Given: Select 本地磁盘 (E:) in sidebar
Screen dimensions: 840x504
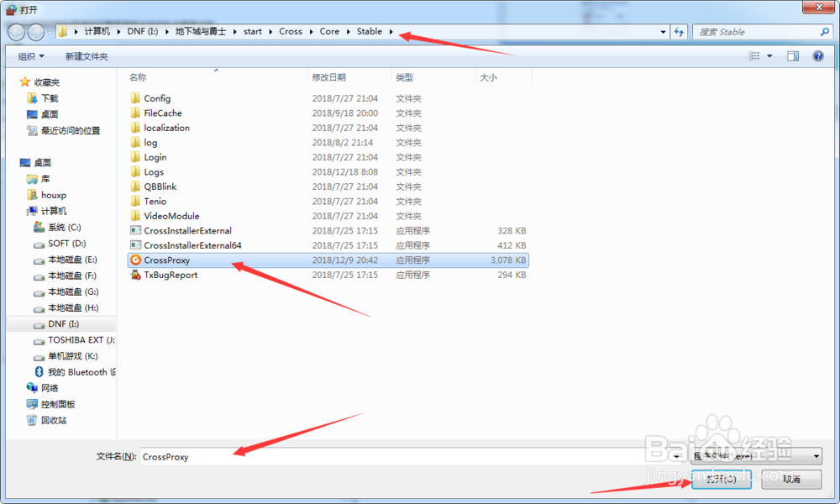Looking at the screenshot, I should tap(72, 260).
